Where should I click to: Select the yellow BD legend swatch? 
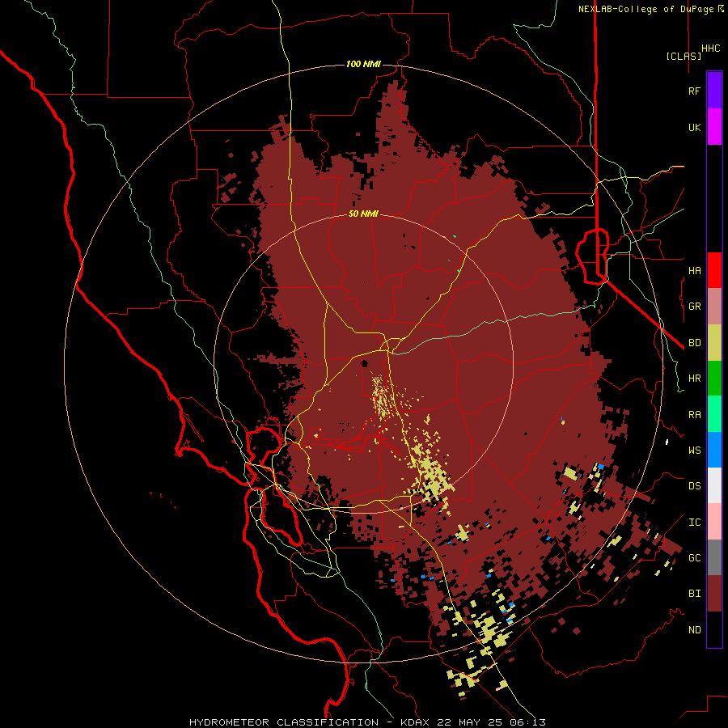click(714, 343)
